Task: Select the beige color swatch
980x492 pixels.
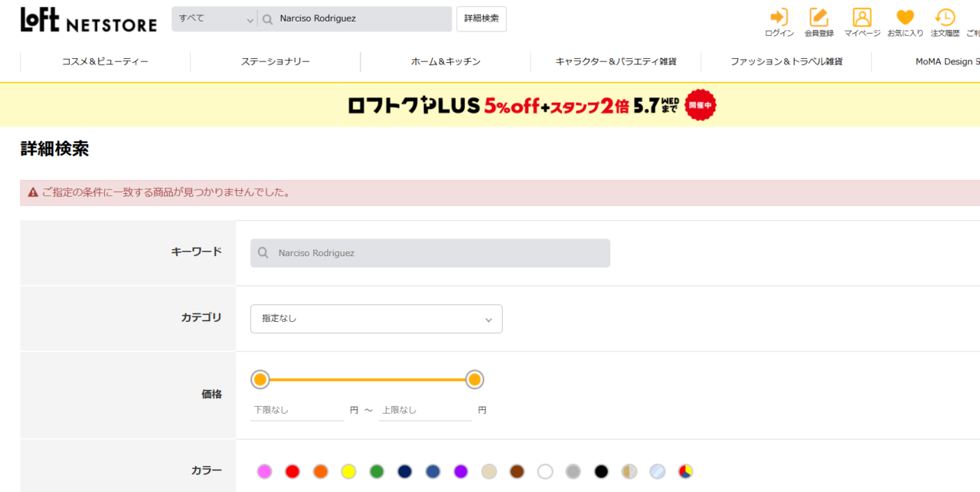Action: [x=489, y=471]
